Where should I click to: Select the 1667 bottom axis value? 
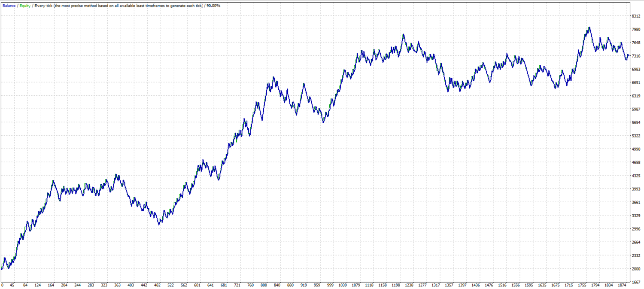637,283
